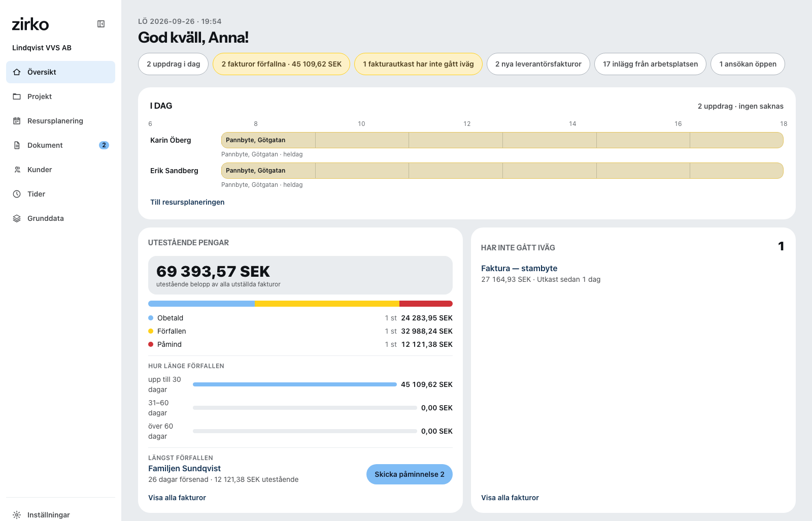This screenshot has width=812, height=521.
Task: Click the '1 ansökan öppen' chip
Action: (x=748, y=64)
